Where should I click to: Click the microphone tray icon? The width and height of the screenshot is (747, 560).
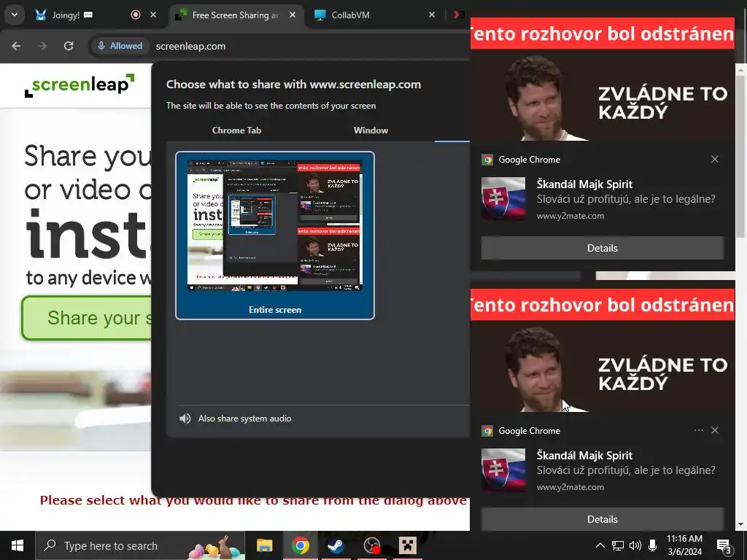click(653, 545)
